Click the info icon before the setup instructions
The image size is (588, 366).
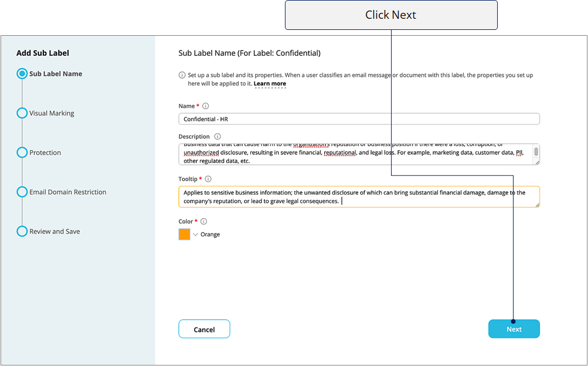[182, 75]
